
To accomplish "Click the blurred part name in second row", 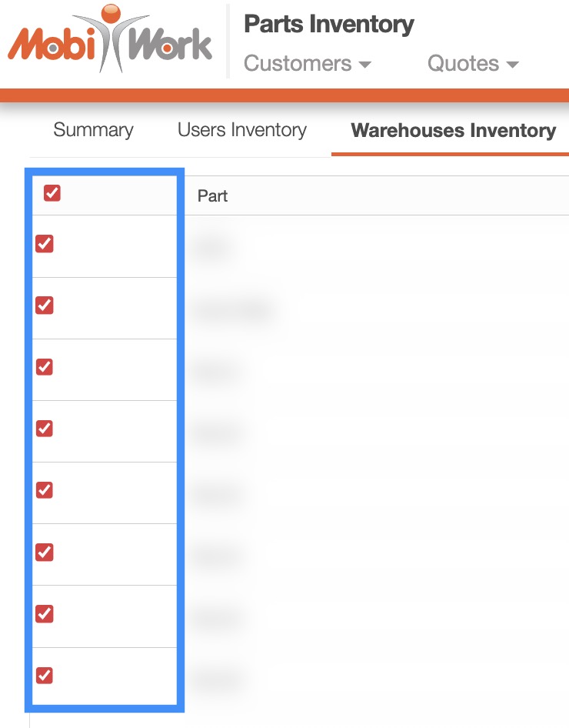I will pos(233,309).
